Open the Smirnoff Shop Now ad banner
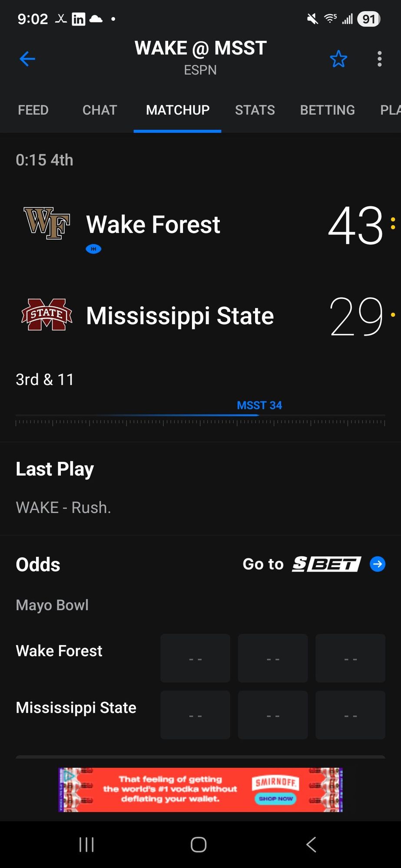 200,789
